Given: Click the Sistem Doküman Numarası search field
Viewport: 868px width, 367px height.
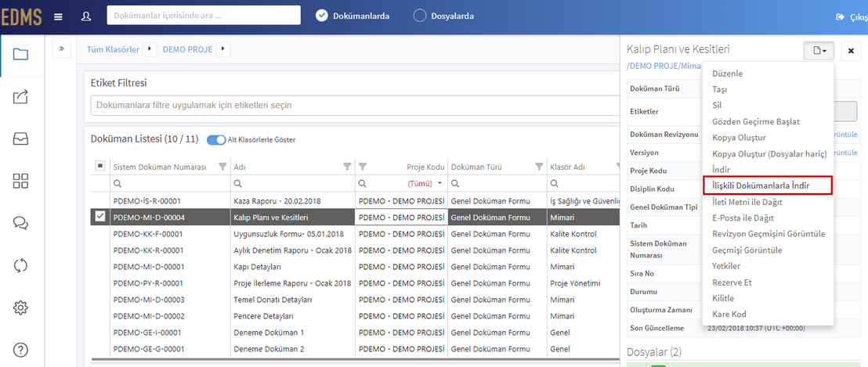Looking at the screenshot, I should (170, 183).
